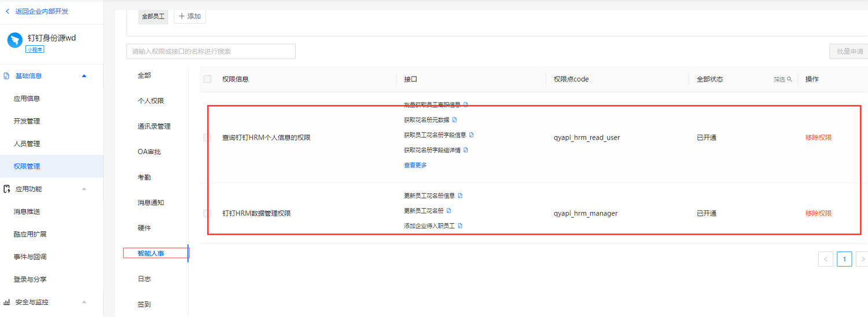The width and height of the screenshot is (868, 317).
Task: Switch to the 通讯录管理 category
Action: pyautogui.click(x=154, y=126)
